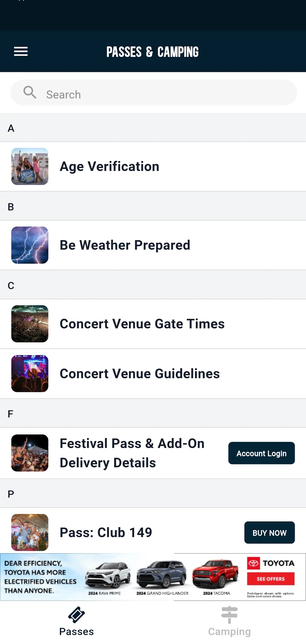Click SEE OFFERS in Toyota ad
The image size is (306, 644).
point(270,579)
